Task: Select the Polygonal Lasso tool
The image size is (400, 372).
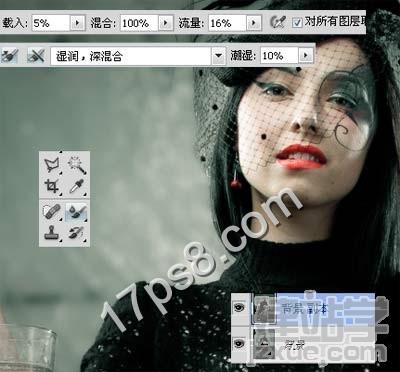Action: 51,165
